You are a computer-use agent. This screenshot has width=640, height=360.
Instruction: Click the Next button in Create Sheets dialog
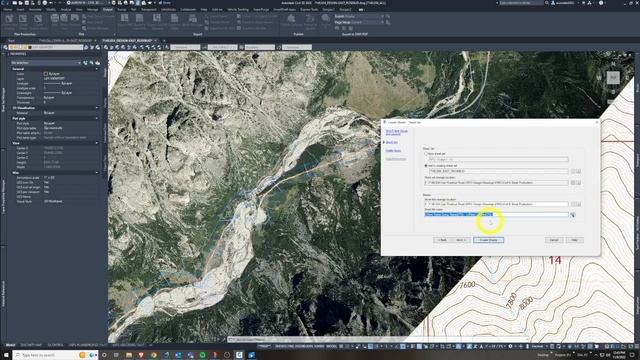460,240
